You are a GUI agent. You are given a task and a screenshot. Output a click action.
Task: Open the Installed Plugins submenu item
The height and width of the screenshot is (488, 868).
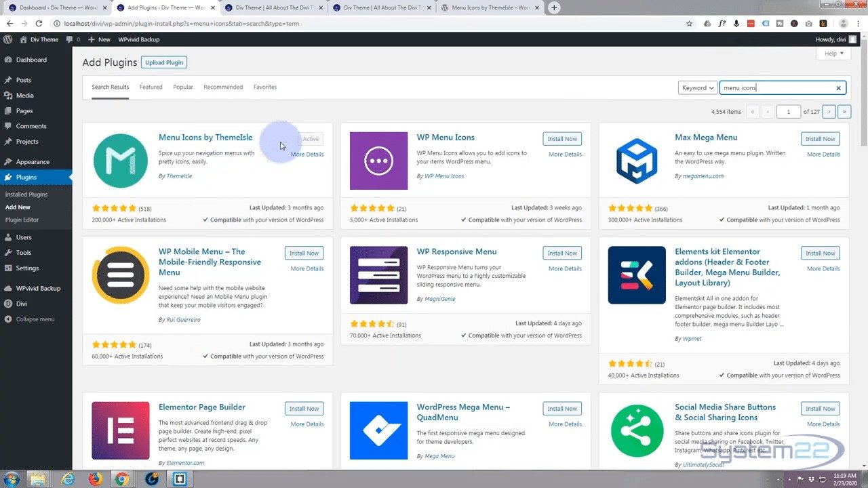(26, 195)
